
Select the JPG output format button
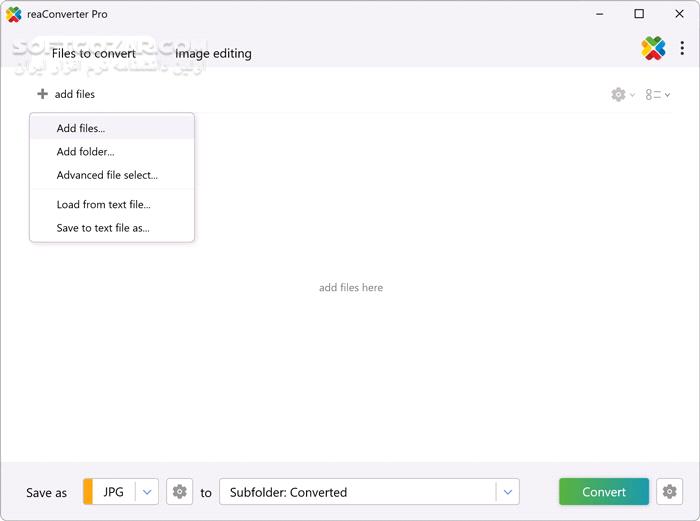click(112, 492)
